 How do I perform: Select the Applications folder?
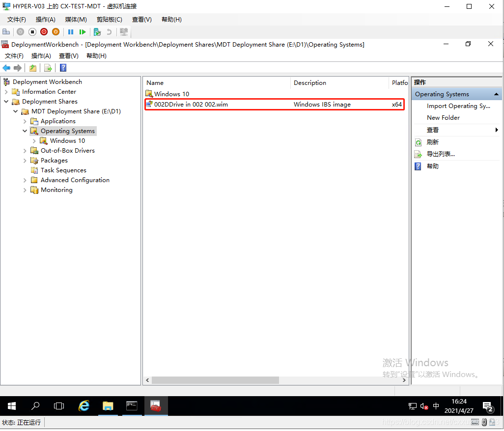coord(58,121)
